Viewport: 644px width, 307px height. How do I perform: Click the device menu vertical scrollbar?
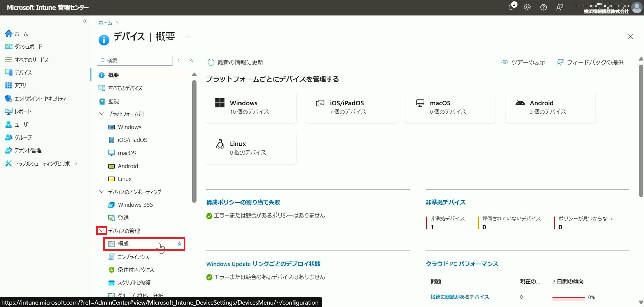click(194, 141)
